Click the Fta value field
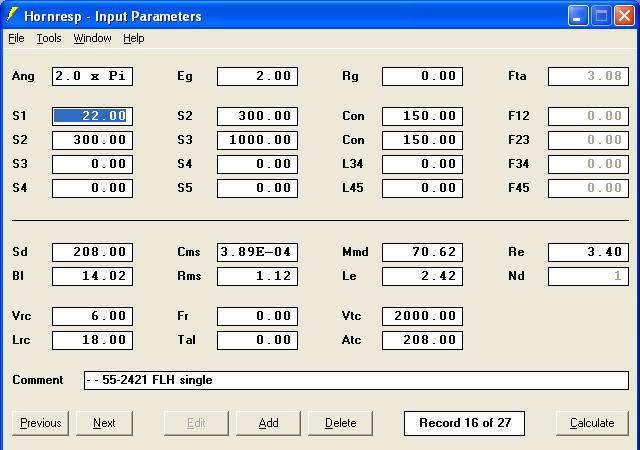Viewport: 640px width, 450px height. [588, 76]
